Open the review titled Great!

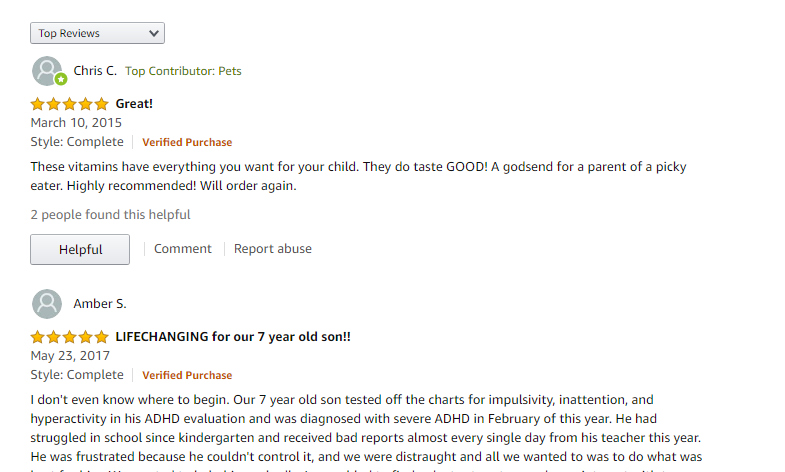tap(134, 104)
